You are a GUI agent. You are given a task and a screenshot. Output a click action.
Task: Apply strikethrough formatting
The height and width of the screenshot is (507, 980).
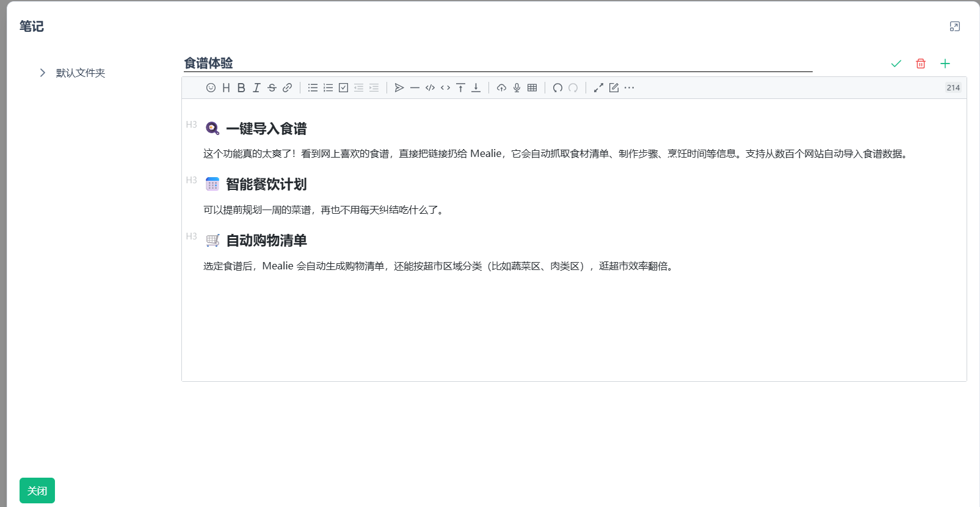(272, 88)
